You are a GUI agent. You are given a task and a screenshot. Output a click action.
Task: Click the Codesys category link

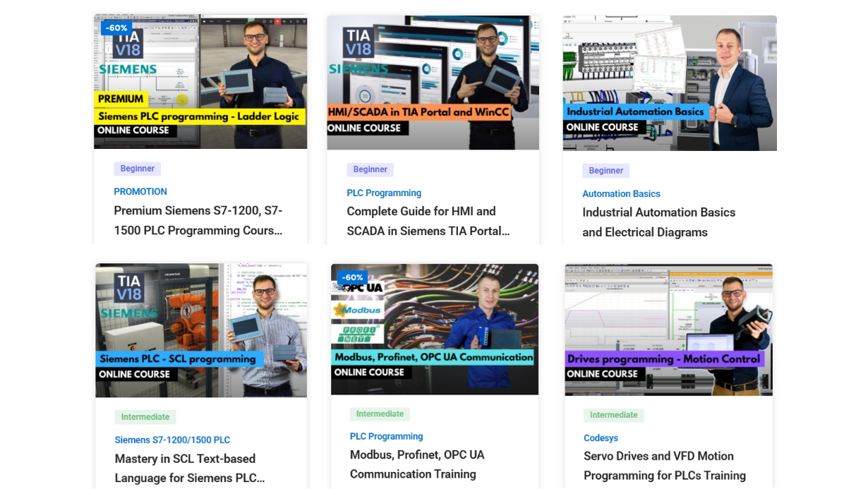601,437
